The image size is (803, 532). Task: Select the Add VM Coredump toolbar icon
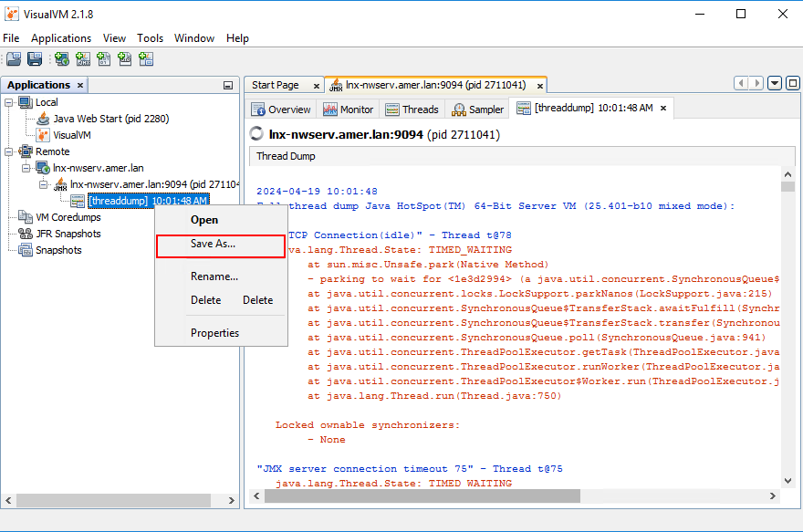pyautogui.click(x=104, y=58)
